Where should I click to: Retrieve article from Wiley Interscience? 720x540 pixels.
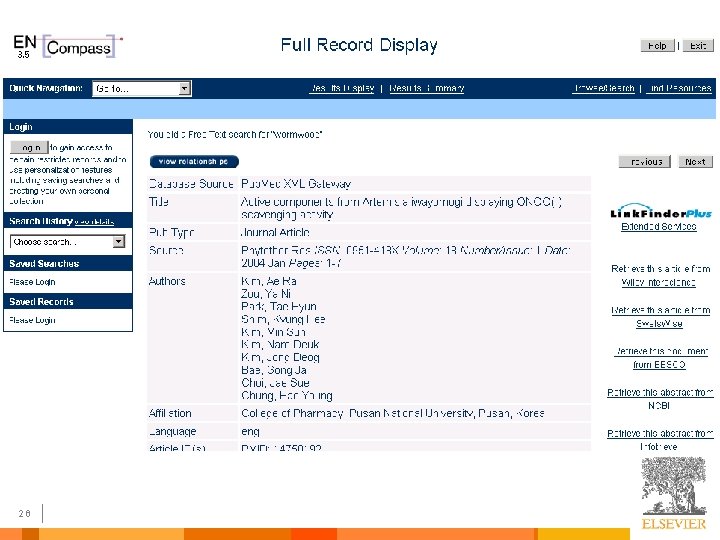click(x=660, y=276)
